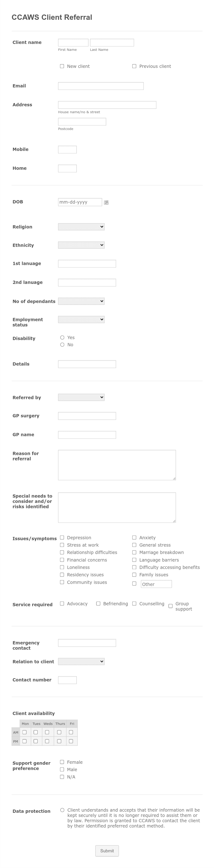The height and width of the screenshot is (868, 214).
Task: Open the Religion dropdown
Action: 81,226
